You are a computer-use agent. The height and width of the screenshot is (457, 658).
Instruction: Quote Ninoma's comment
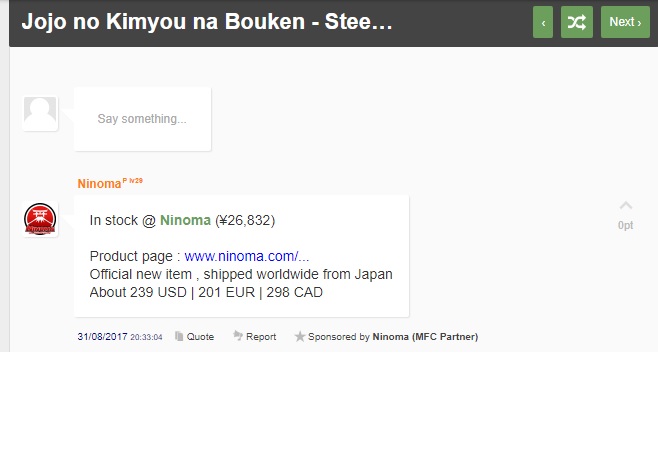[194, 337]
